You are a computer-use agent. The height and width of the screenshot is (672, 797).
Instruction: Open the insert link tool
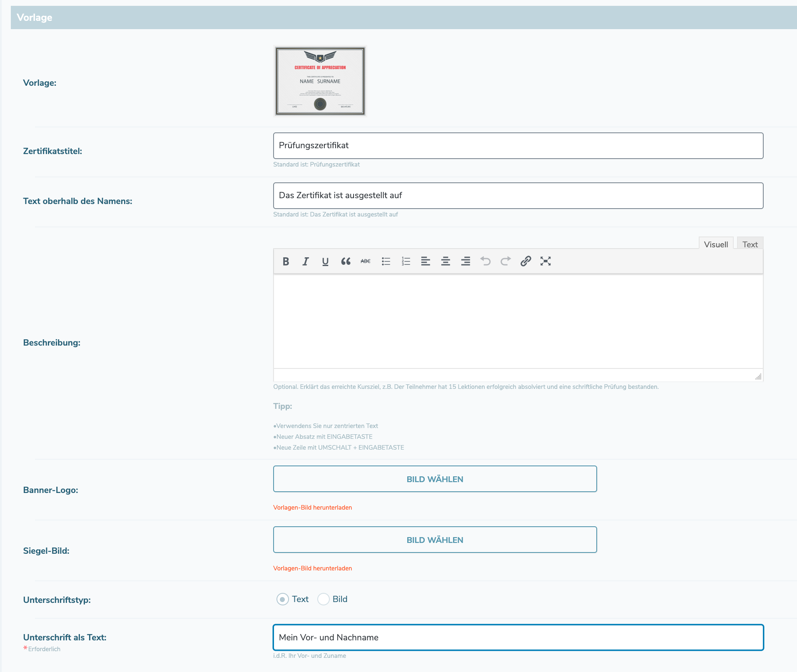pos(526,261)
